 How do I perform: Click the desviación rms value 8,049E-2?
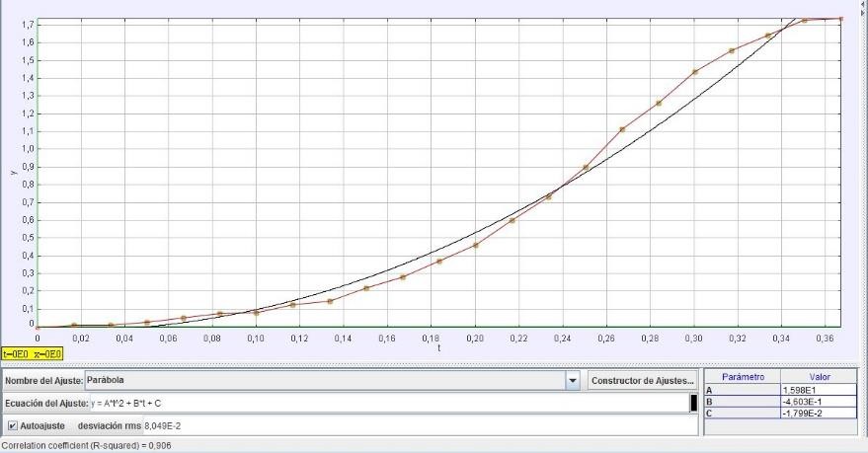pos(170,425)
